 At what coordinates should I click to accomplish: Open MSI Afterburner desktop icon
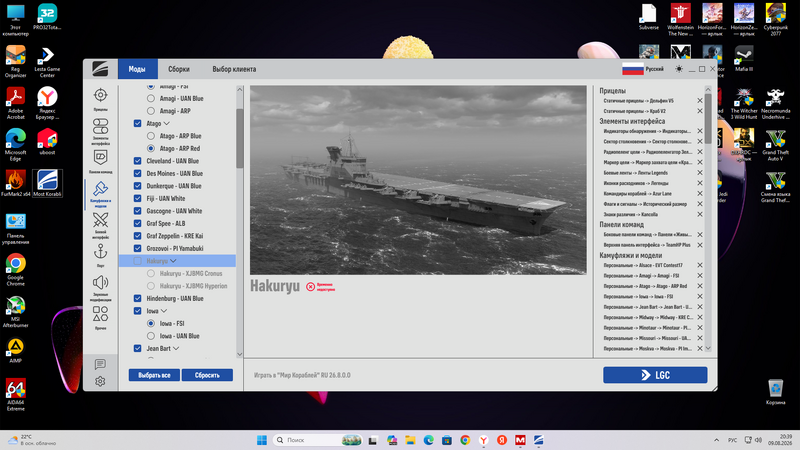[15, 312]
